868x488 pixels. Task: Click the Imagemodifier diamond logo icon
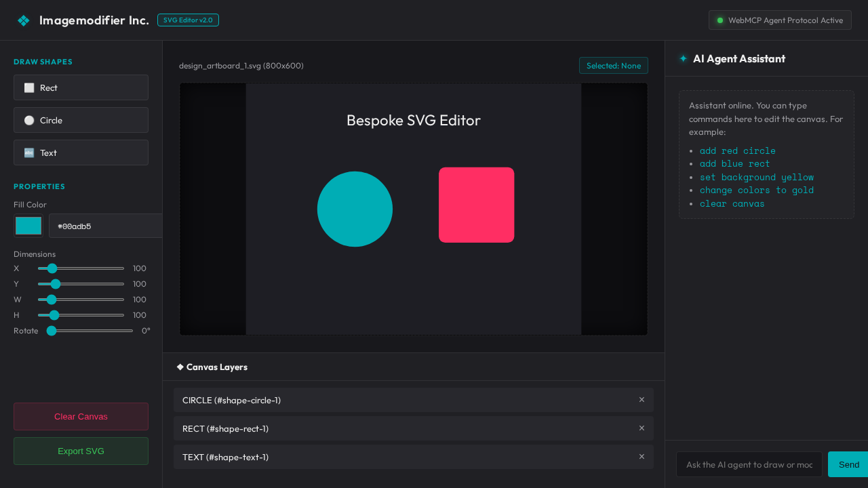point(24,20)
